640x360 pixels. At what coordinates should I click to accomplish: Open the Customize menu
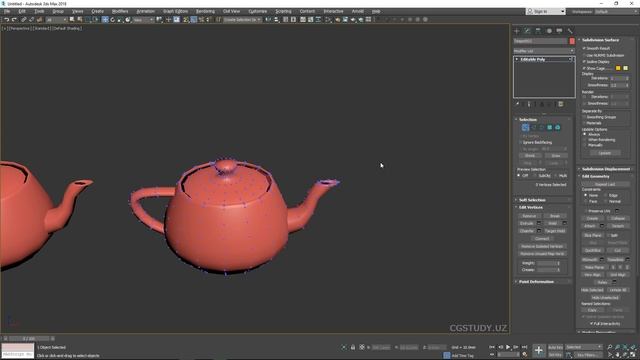[258, 11]
